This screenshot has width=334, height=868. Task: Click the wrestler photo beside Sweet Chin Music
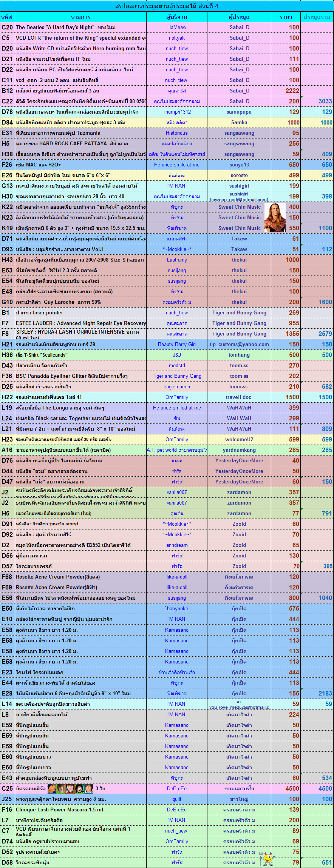(x=275, y=217)
